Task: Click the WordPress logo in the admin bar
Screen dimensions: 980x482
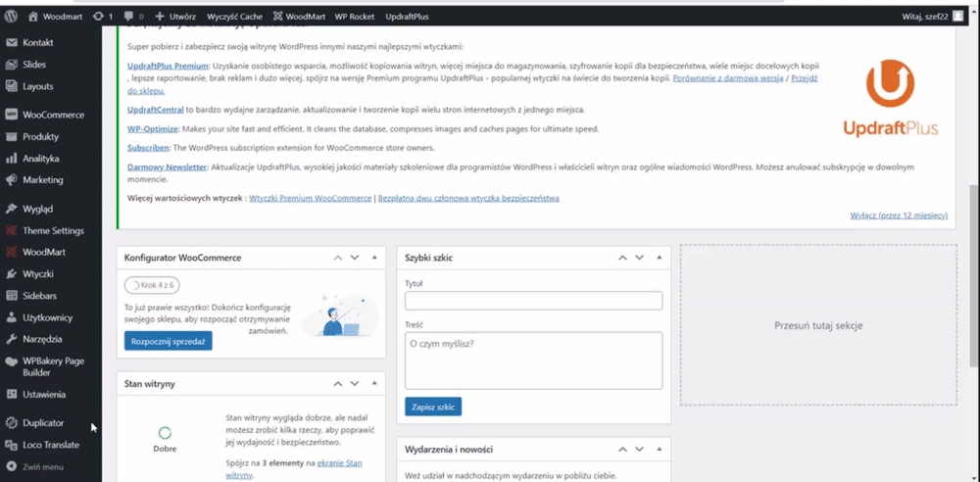Action: pos(11,17)
